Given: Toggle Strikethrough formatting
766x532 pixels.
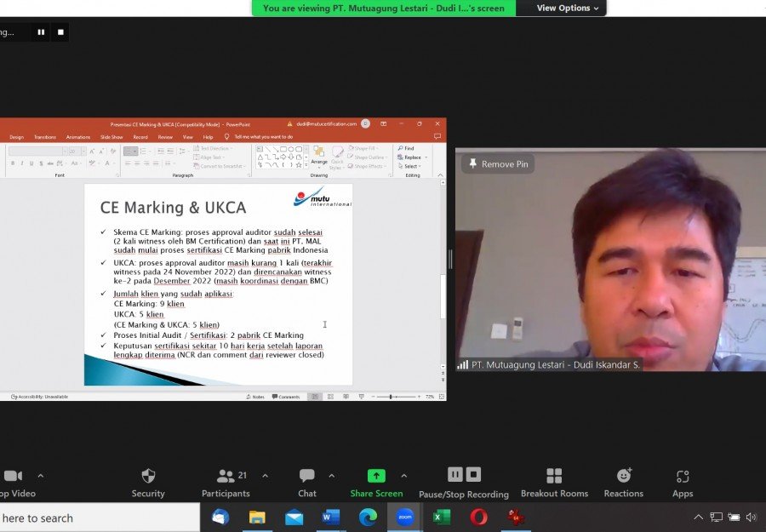Looking at the screenshot, I should pyautogui.click(x=50, y=163).
